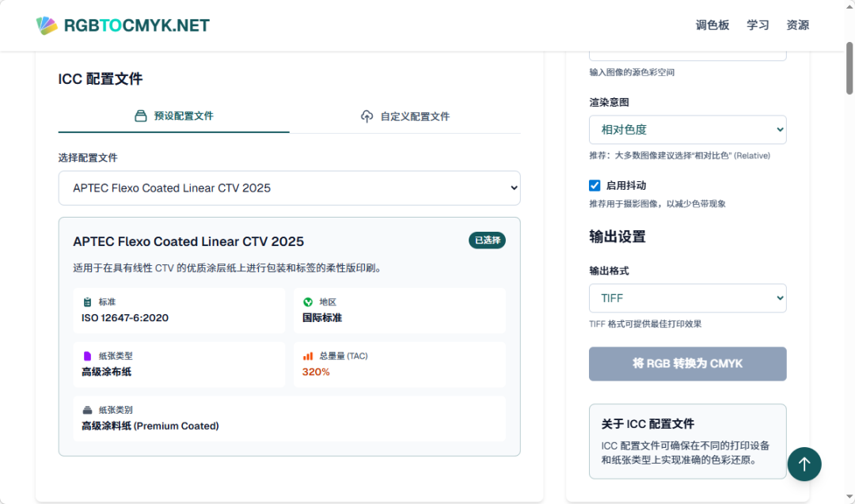Click the purple ink drop icon beside 纸张类型
855x504 pixels.
(87, 355)
